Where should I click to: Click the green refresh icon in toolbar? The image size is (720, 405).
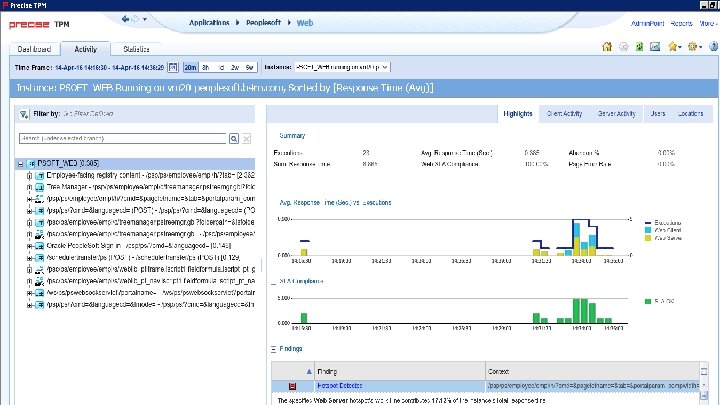click(x=639, y=46)
